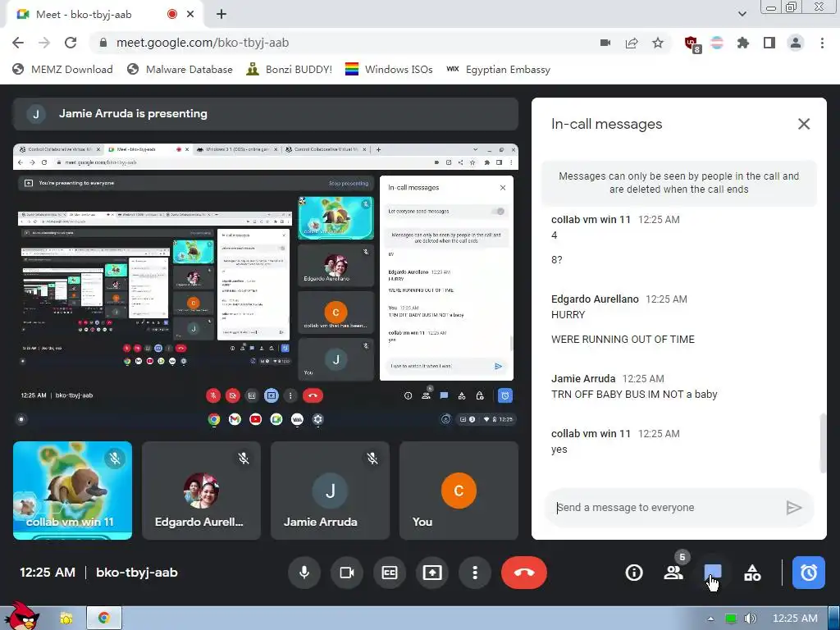Go back with the browser back arrow
840x630 pixels.
point(18,43)
